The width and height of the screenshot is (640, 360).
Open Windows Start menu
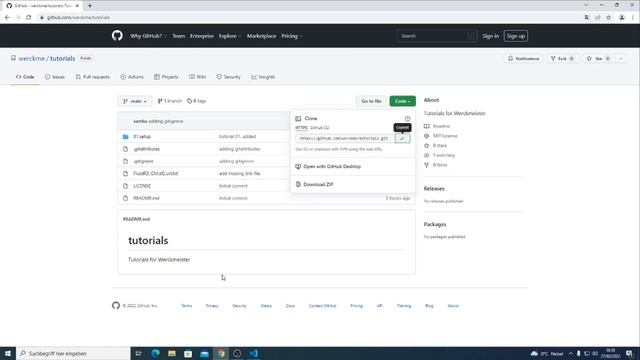coord(8,353)
